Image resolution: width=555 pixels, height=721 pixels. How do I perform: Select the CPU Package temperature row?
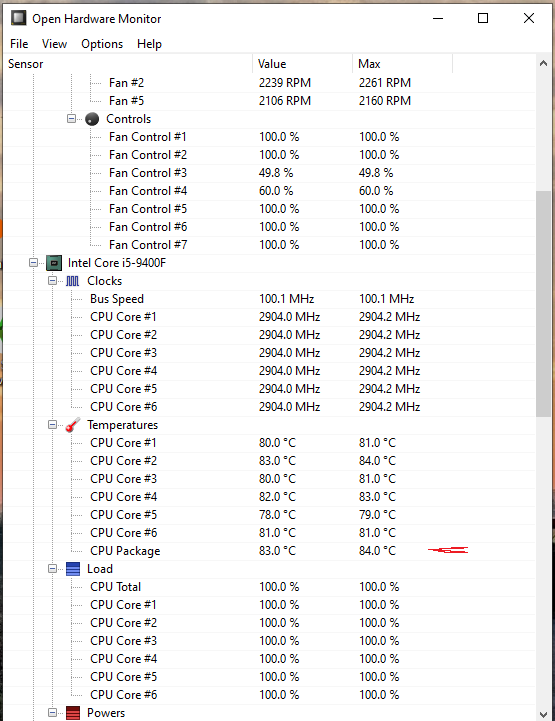tap(269, 551)
